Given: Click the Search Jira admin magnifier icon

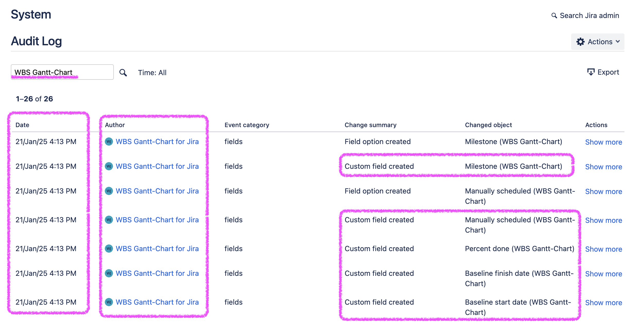Looking at the screenshot, I should (x=554, y=16).
